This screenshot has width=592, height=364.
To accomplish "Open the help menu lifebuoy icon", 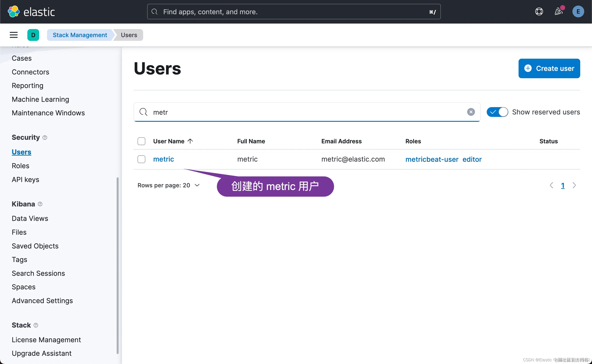I will [x=539, y=12].
